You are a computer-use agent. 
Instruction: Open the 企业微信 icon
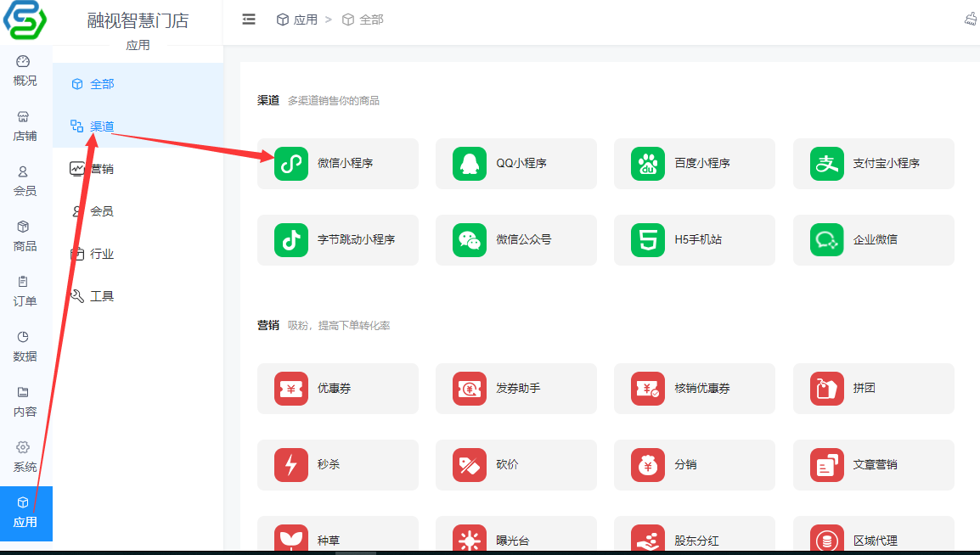[x=827, y=239]
